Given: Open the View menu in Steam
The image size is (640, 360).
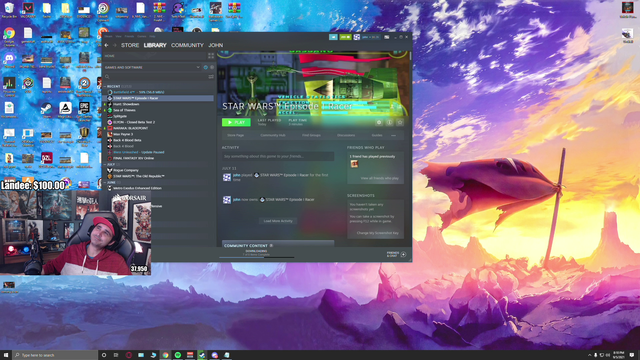Looking at the screenshot, I should point(118,36).
